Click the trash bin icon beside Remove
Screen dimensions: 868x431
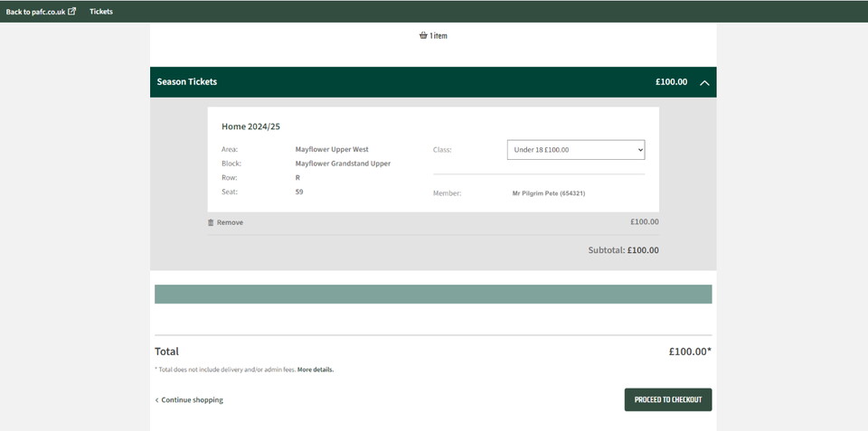click(211, 222)
